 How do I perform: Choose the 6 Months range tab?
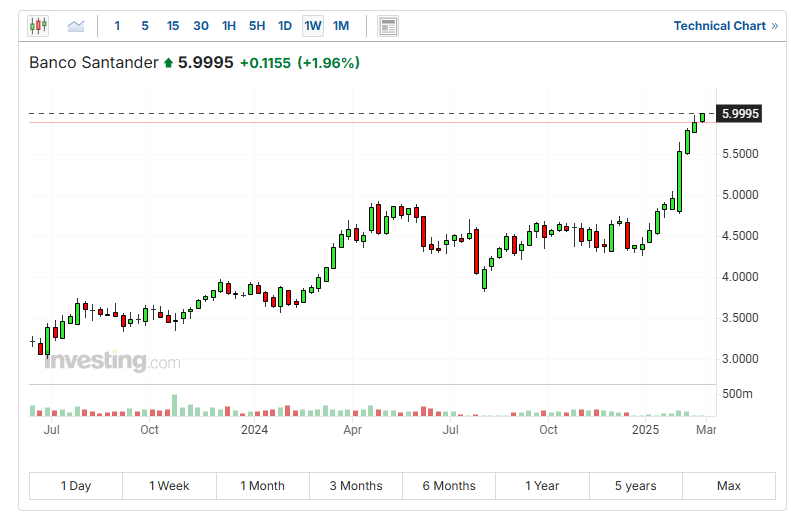[449, 486]
